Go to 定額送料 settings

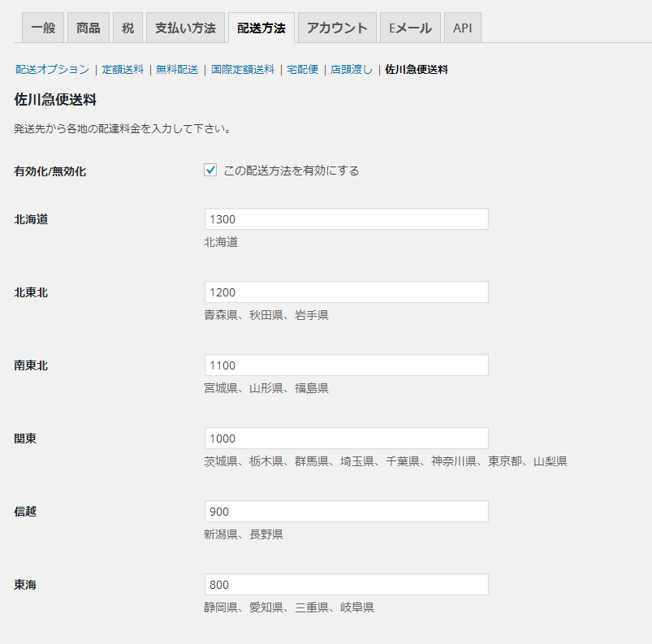123,70
